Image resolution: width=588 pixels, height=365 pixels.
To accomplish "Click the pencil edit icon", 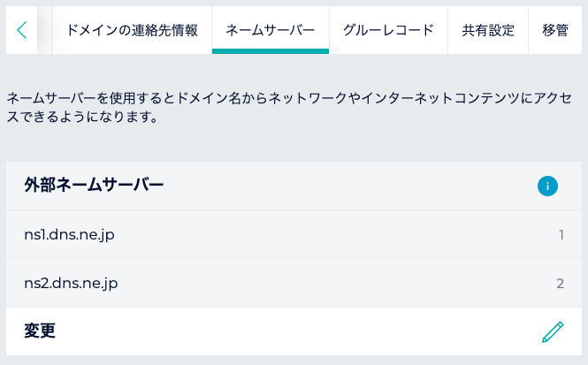I will click(553, 331).
